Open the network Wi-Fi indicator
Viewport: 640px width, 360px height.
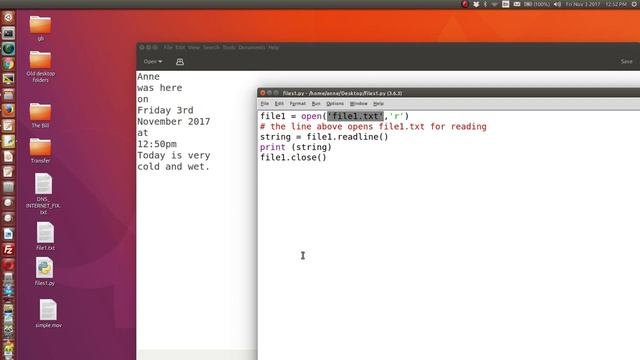[x=495, y=4]
